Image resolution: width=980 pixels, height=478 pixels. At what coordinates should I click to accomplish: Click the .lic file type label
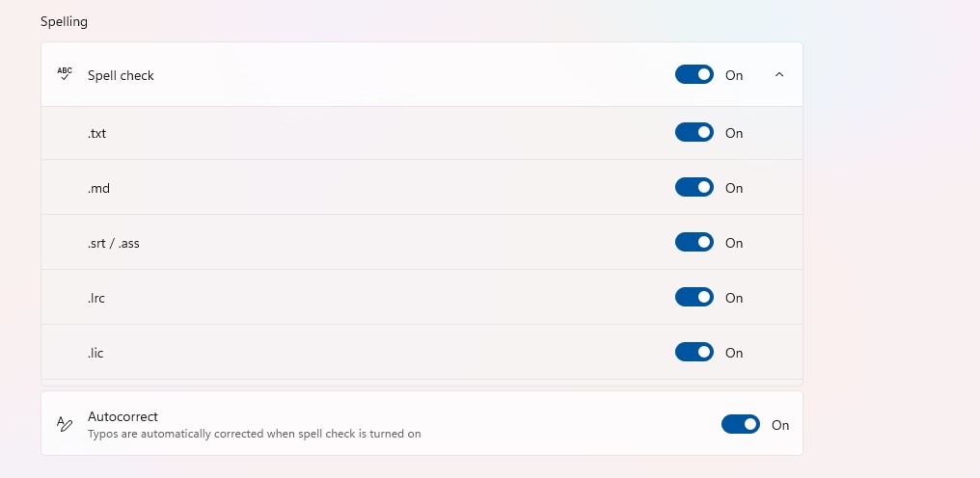(x=95, y=353)
